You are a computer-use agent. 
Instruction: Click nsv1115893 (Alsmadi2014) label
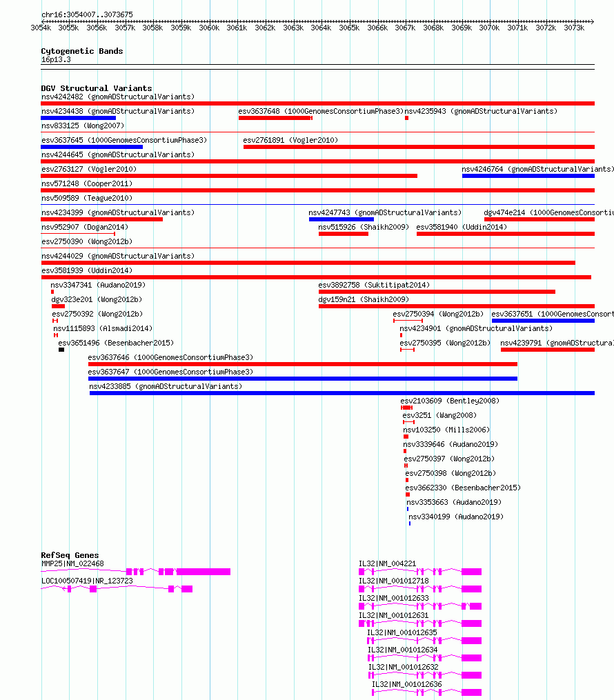click(x=103, y=328)
